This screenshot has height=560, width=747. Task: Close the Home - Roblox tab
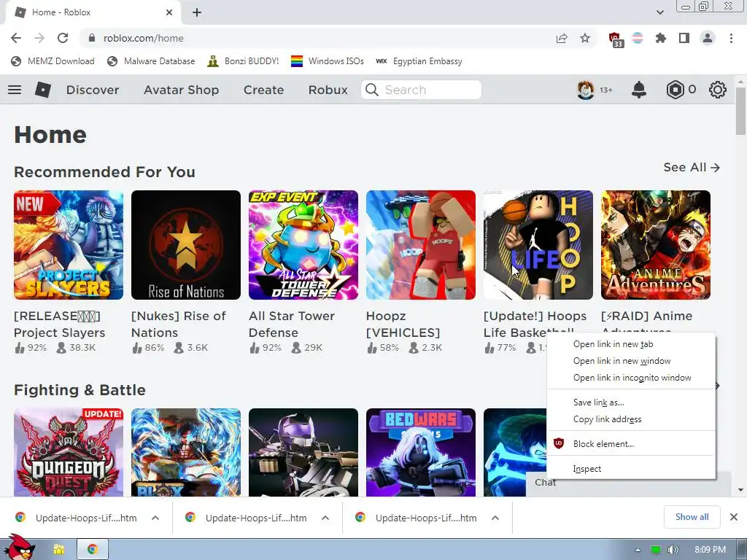[169, 12]
